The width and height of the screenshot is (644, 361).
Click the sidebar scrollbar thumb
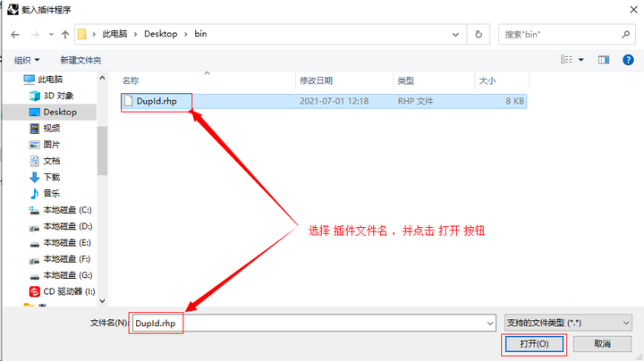point(102,150)
